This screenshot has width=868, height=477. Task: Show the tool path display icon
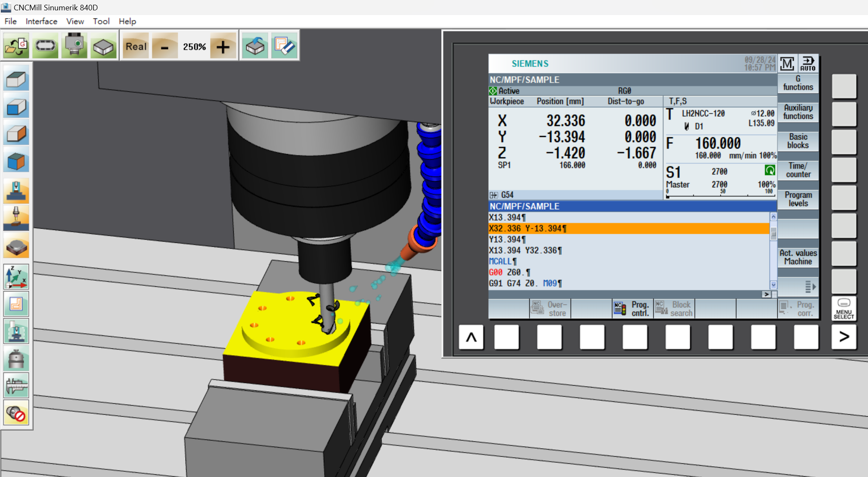(16, 304)
